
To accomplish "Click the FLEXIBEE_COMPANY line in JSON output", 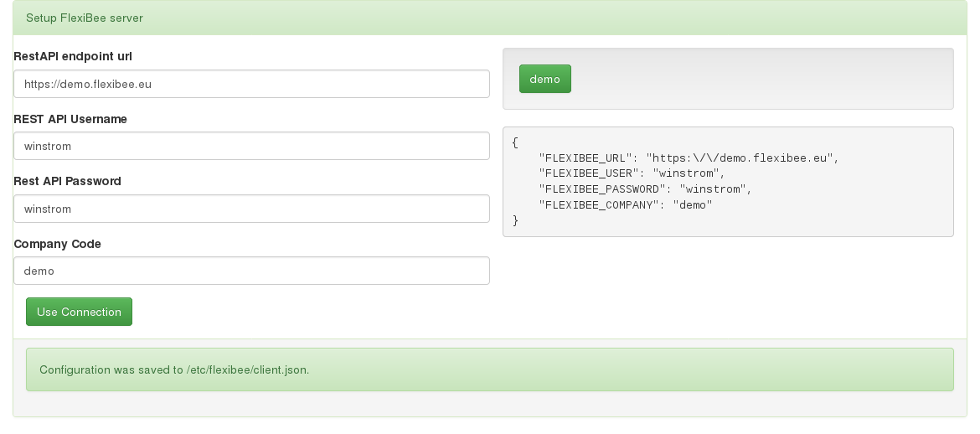I will click(x=626, y=204).
